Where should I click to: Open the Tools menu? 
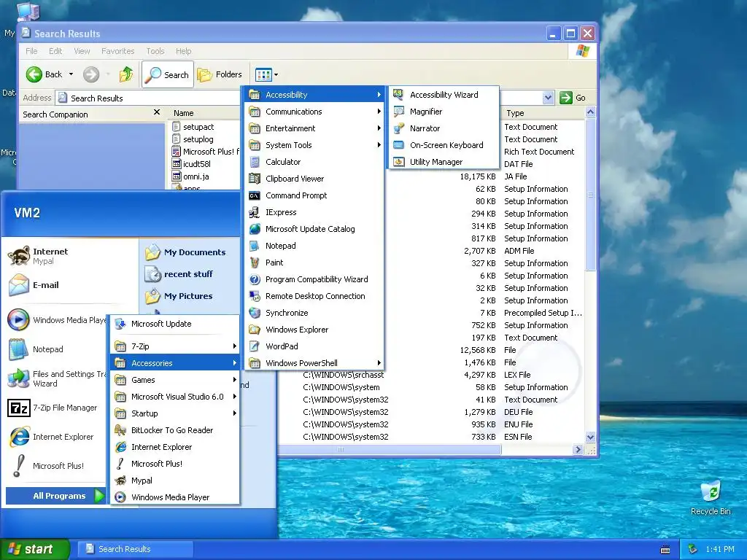click(x=155, y=51)
